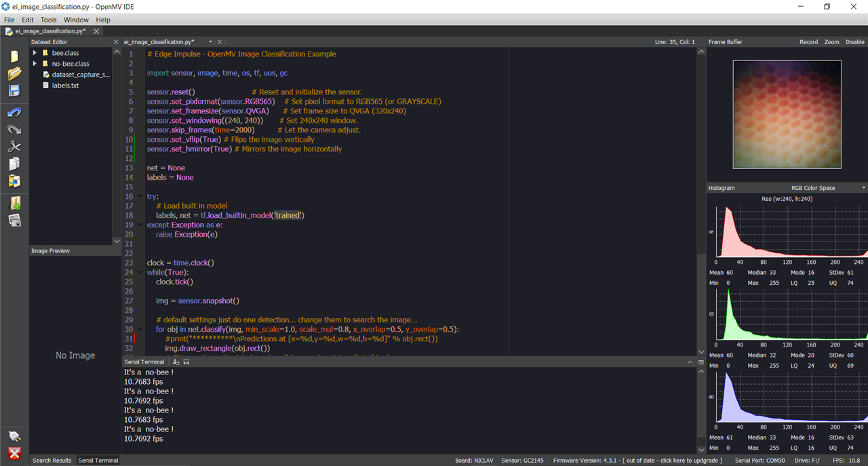Select the dataset_capture_s... script entry
This screenshot has height=466, width=868.
[x=81, y=75]
